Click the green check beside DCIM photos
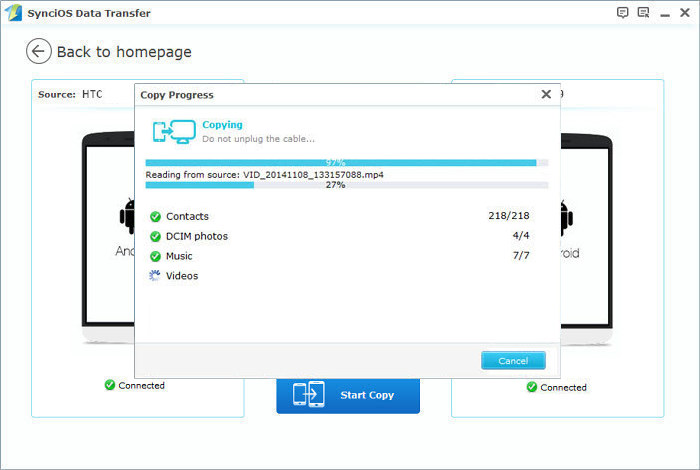This screenshot has width=700, height=470. 155,237
